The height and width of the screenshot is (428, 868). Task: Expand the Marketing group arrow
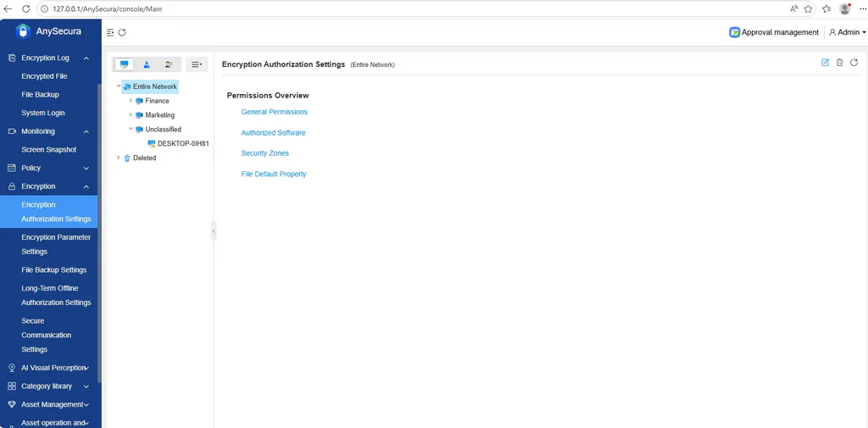pyautogui.click(x=131, y=115)
